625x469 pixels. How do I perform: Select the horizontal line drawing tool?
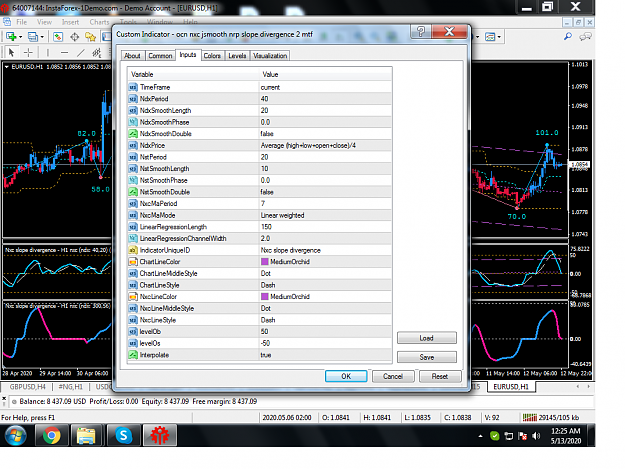click(x=65, y=52)
